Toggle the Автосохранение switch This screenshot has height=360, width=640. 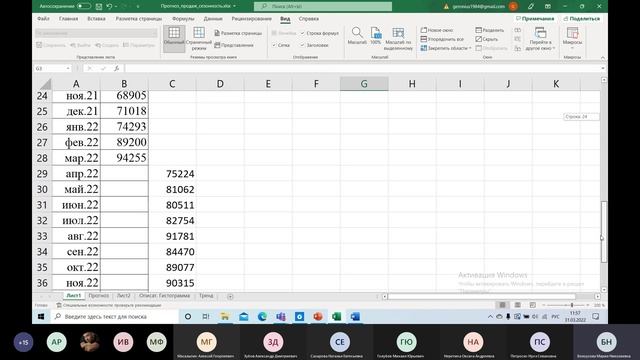coord(84,6)
